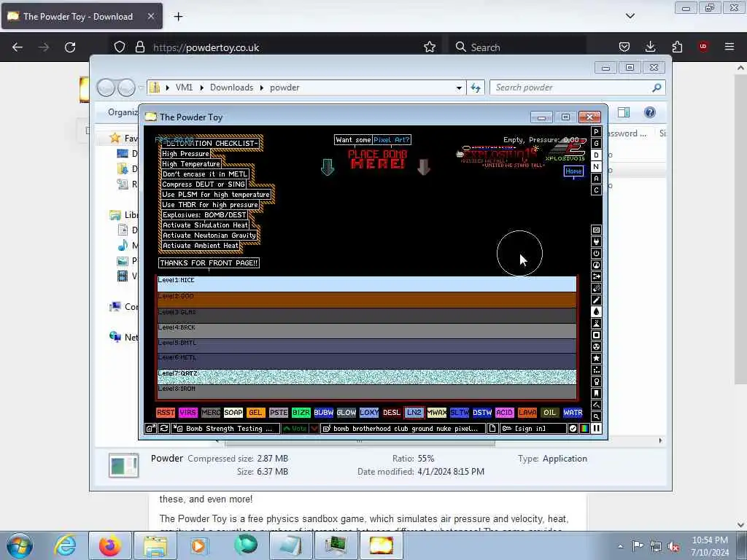747x560 pixels.
Task: Open the Electronics menu plug icon
Action: (596, 242)
